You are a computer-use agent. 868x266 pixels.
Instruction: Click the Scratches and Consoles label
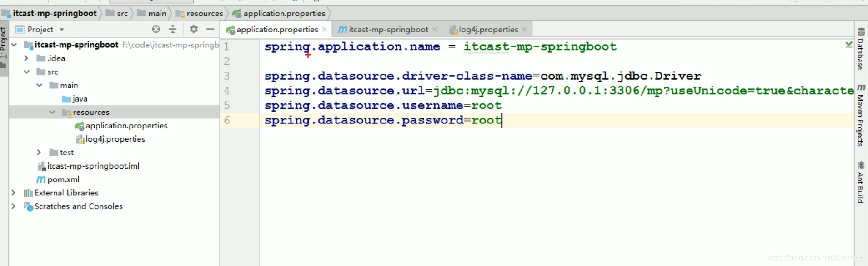[79, 206]
